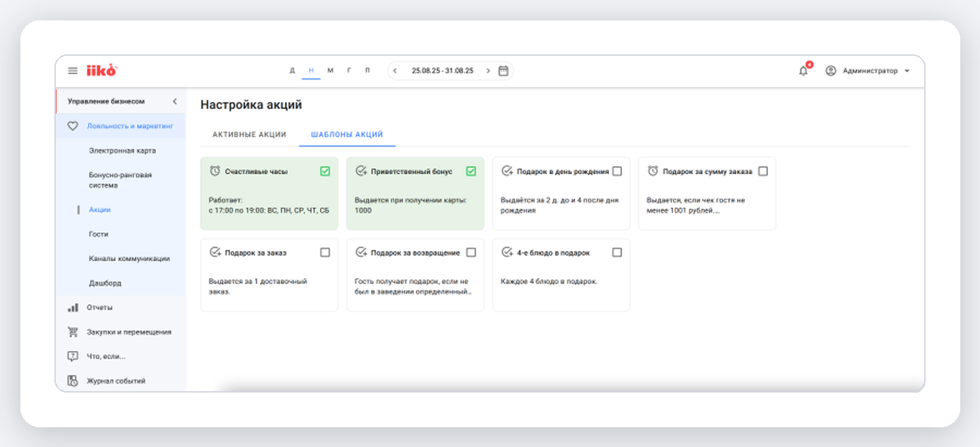Check the 4-е блюдо в подарок checkbox
The width and height of the screenshot is (980, 447).
617,252
